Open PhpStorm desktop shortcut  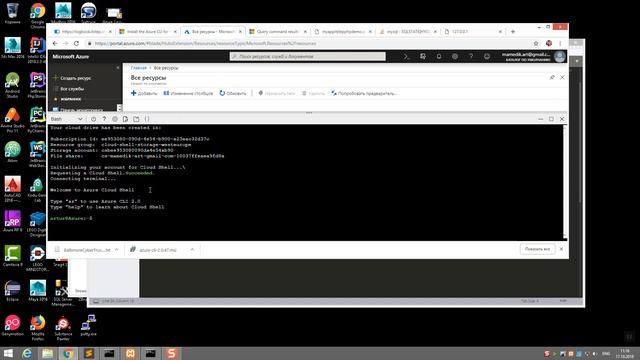point(37,85)
